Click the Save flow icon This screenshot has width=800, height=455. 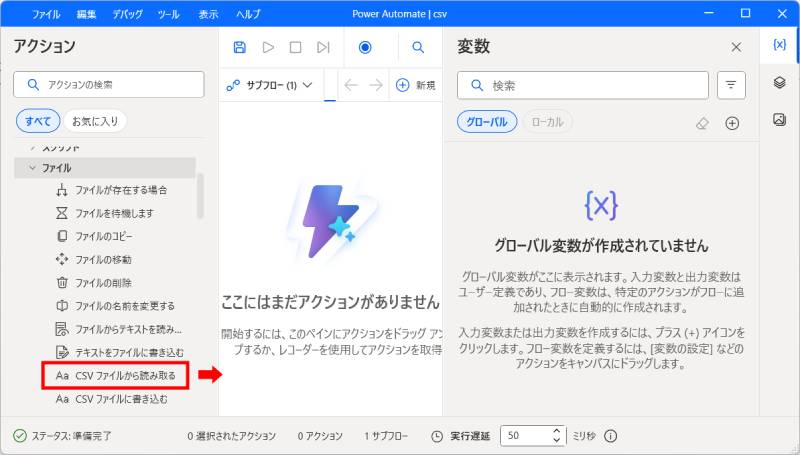tap(239, 47)
